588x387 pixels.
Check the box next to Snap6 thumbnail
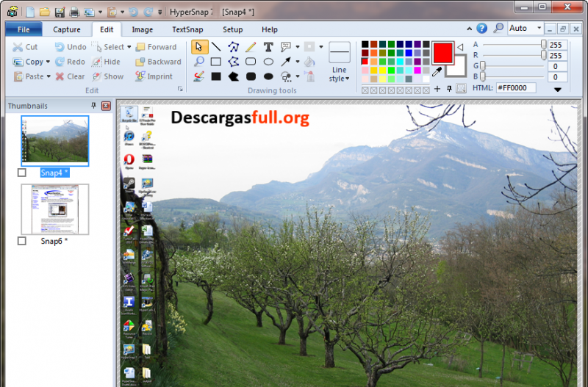tap(22, 241)
